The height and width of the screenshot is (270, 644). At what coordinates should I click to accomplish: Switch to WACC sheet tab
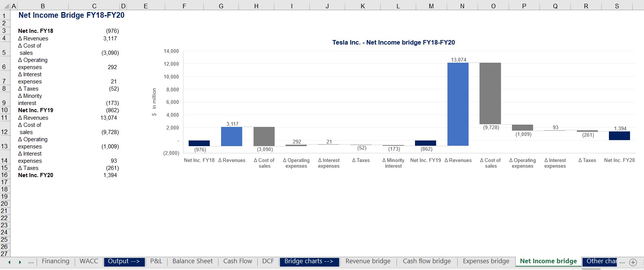point(89,261)
